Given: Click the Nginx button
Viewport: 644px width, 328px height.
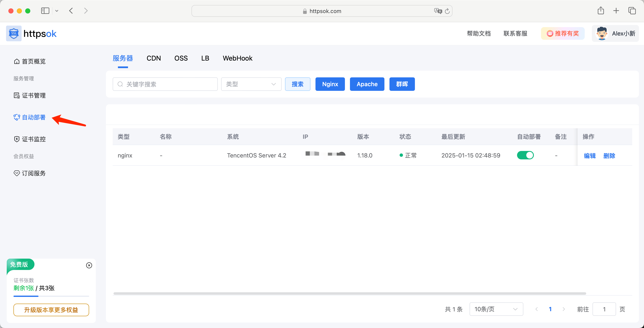Looking at the screenshot, I should [330, 84].
